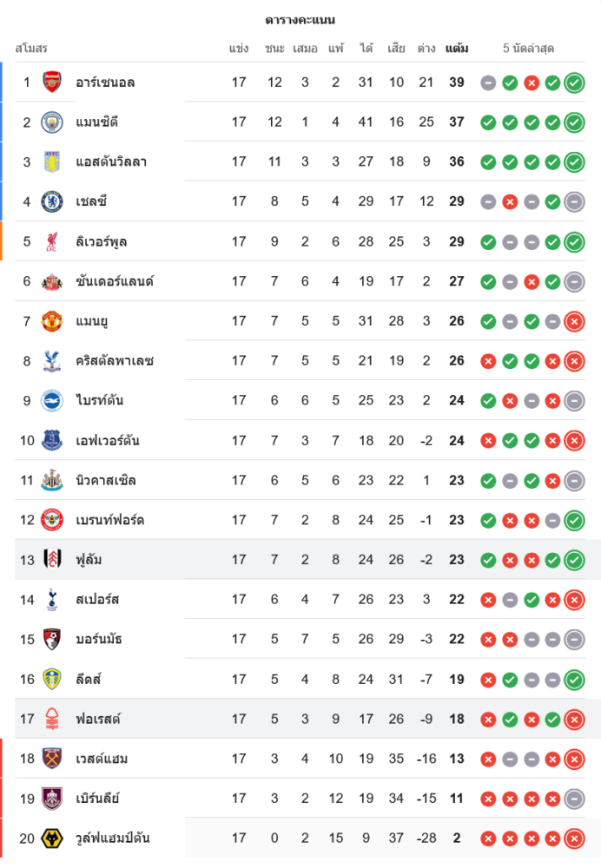Click the Manchester City club crest

(52, 122)
